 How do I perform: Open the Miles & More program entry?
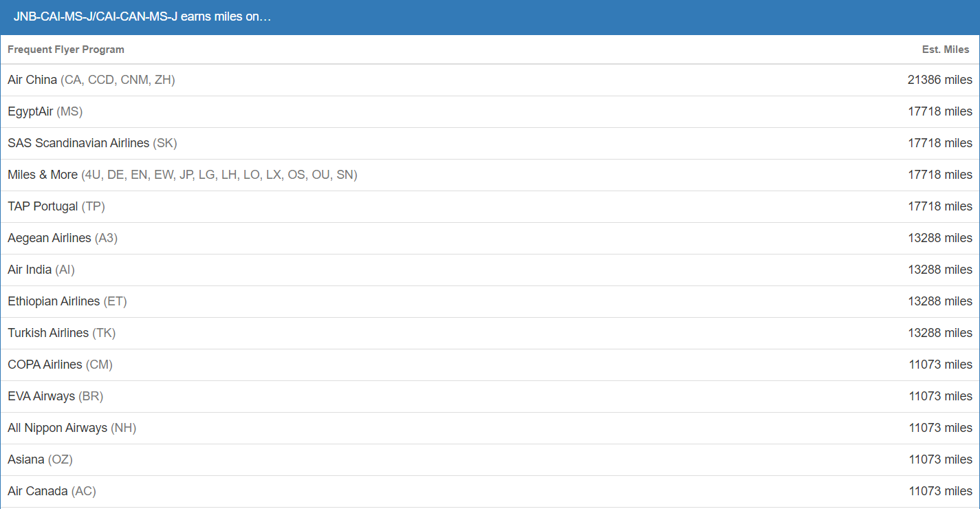(182, 175)
